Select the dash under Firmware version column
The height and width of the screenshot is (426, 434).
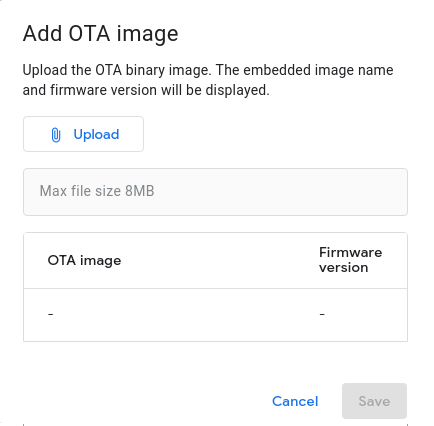(322, 314)
